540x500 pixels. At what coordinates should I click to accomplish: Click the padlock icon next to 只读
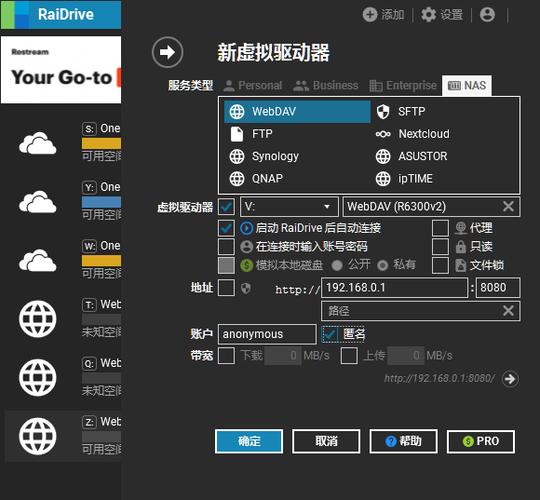point(460,247)
